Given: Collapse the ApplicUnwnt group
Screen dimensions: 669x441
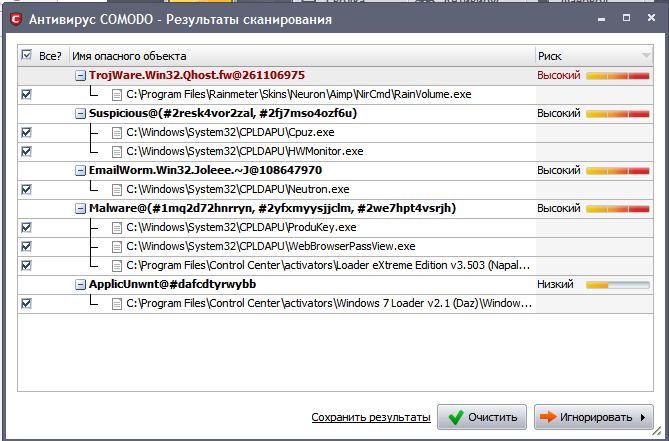Looking at the screenshot, I should coord(80,284).
